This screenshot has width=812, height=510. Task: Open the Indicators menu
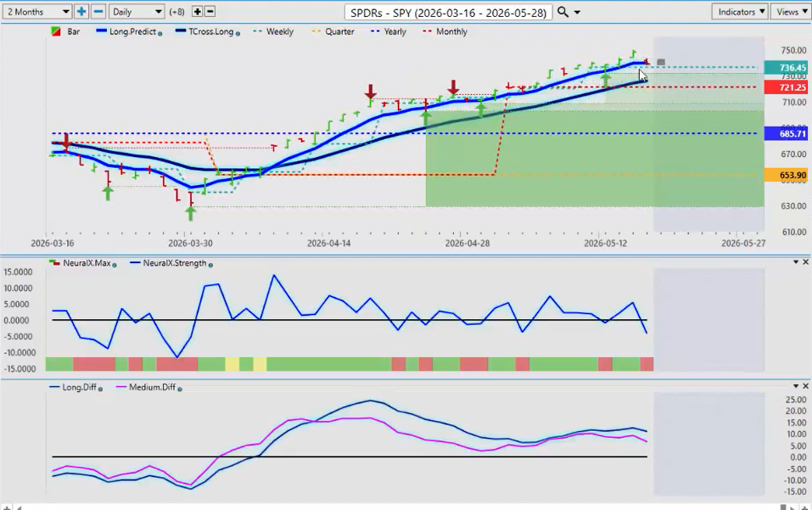[x=741, y=11]
